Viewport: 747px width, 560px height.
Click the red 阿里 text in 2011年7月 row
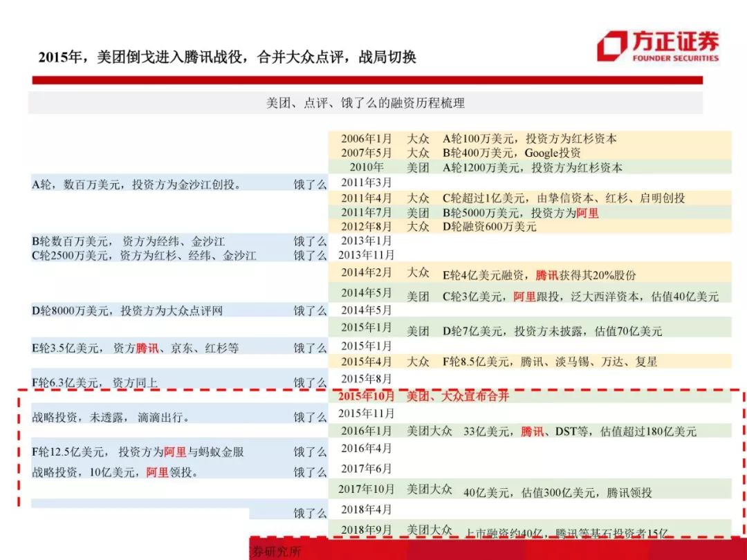point(587,213)
